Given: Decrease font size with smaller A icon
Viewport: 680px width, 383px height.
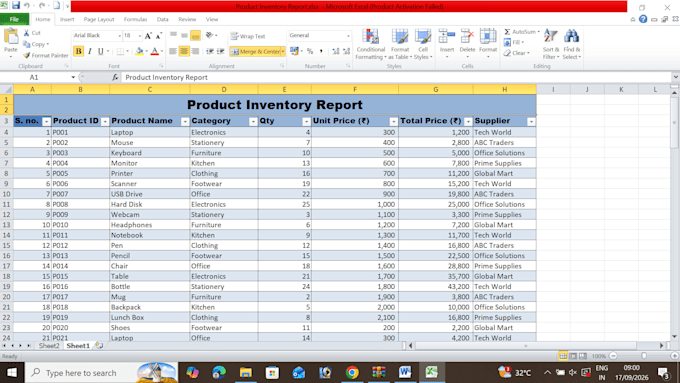Looking at the screenshot, I should coord(159,36).
